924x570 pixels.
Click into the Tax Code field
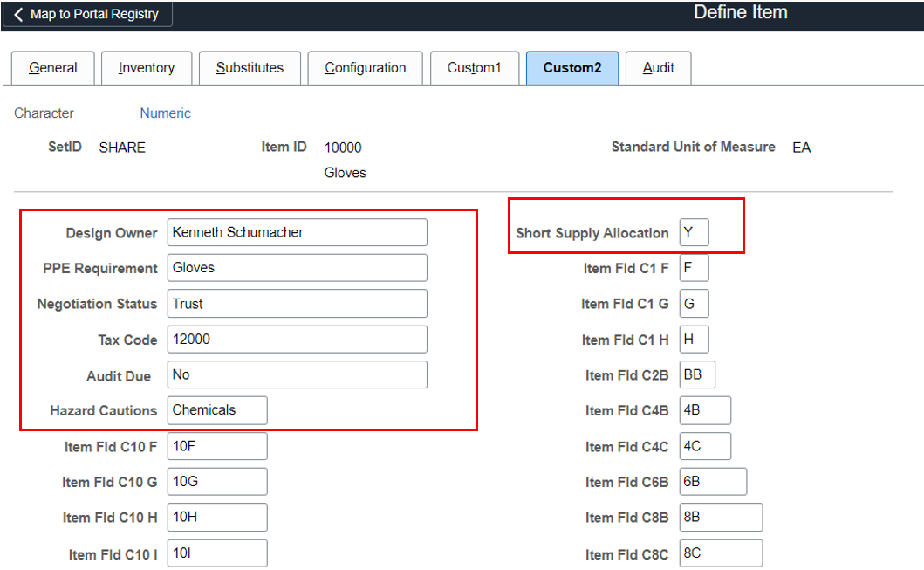tap(297, 340)
